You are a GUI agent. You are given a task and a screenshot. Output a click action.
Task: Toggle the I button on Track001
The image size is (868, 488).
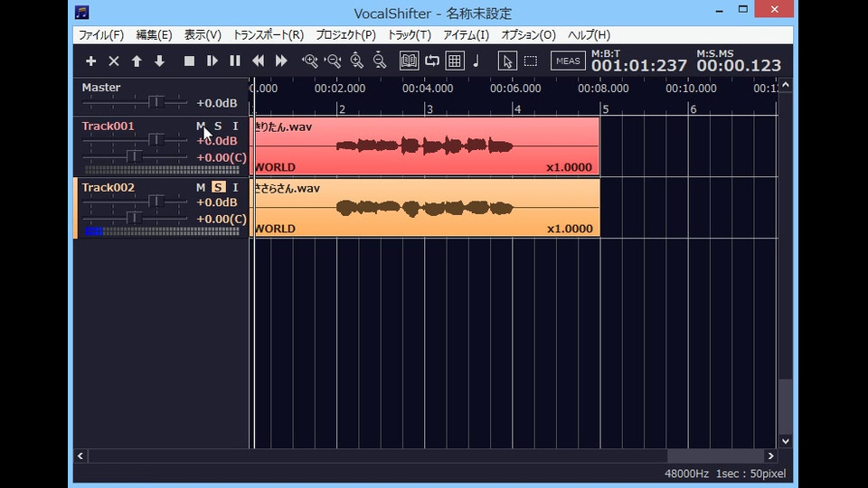tap(235, 127)
